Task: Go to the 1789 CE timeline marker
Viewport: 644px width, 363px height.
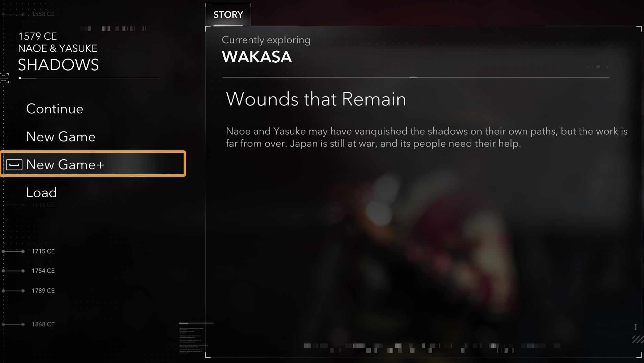Action: (x=43, y=291)
